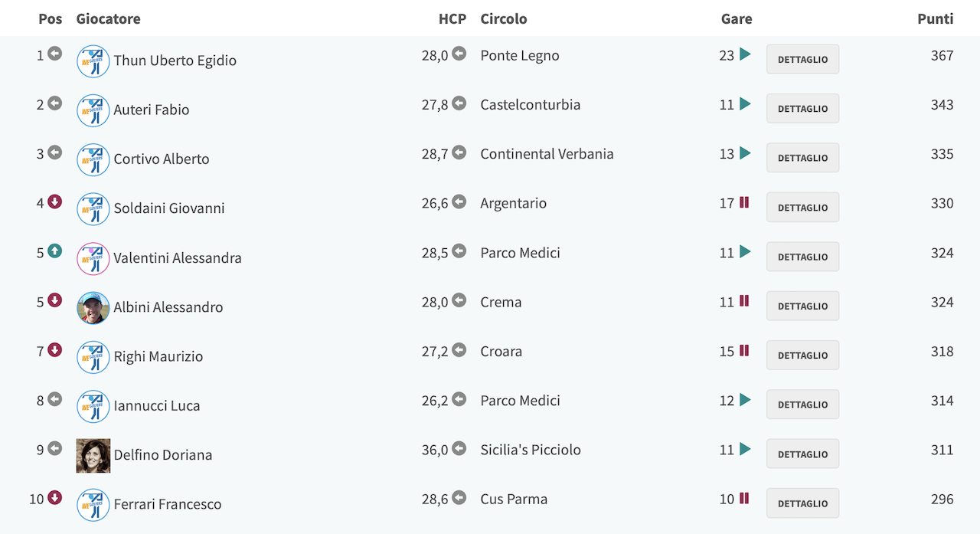The image size is (980, 534).
Task: Click the green up-arrow icon for Valentini Alessandra
Action: [x=54, y=251]
